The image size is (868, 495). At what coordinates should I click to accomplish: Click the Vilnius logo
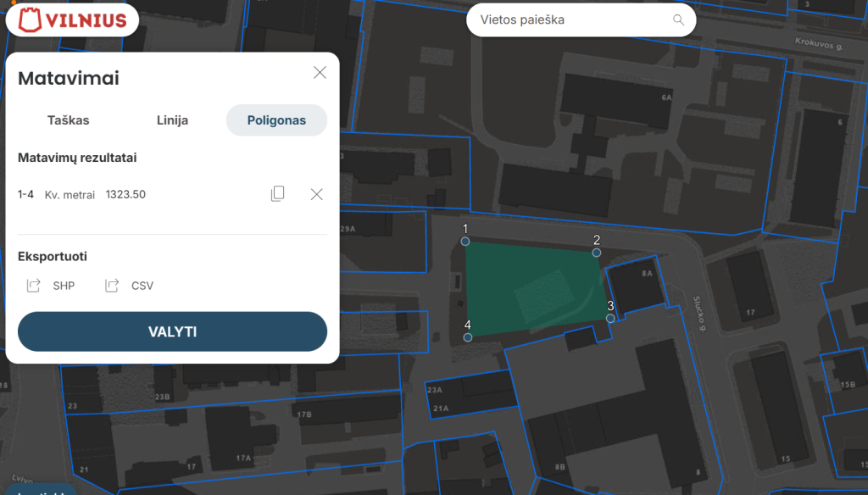point(72,20)
